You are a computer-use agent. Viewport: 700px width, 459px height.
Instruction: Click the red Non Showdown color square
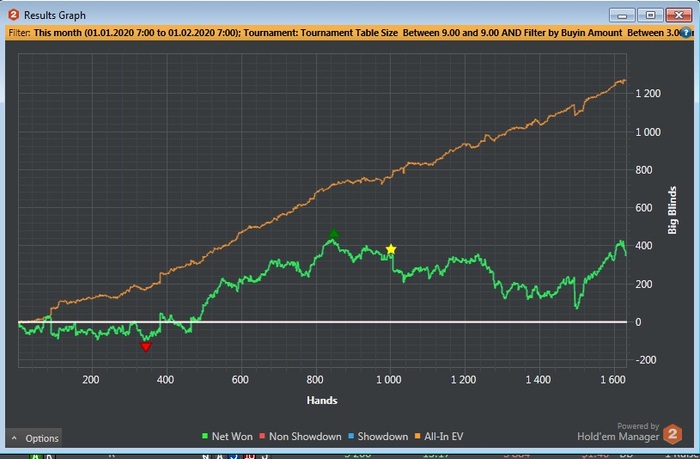pyautogui.click(x=262, y=436)
